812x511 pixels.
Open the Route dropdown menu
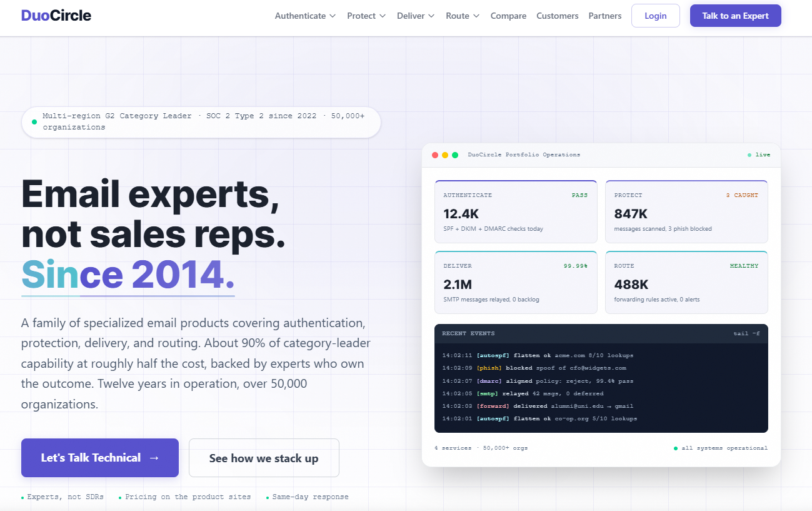point(463,16)
